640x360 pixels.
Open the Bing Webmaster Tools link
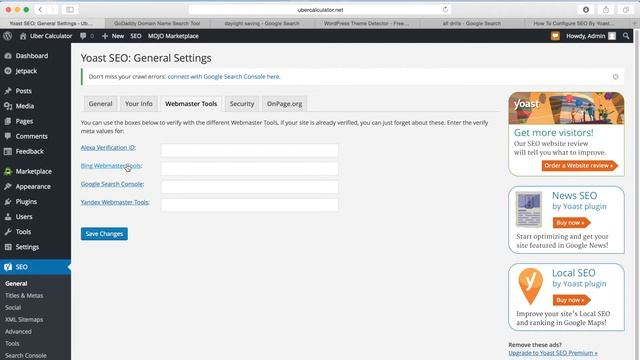(111, 166)
